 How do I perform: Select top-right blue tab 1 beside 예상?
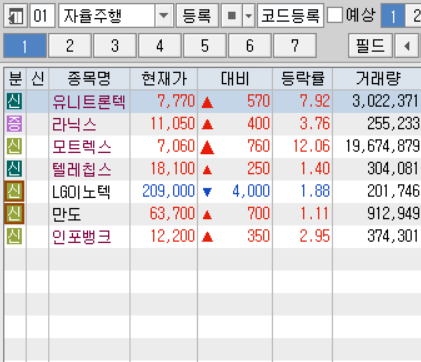point(393,16)
